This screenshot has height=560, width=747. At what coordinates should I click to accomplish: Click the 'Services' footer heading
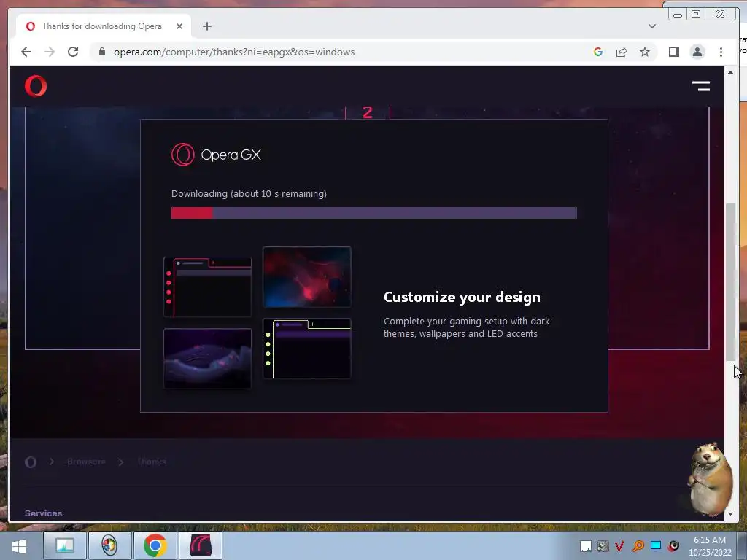pyautogui.click(x=43, y=513)
